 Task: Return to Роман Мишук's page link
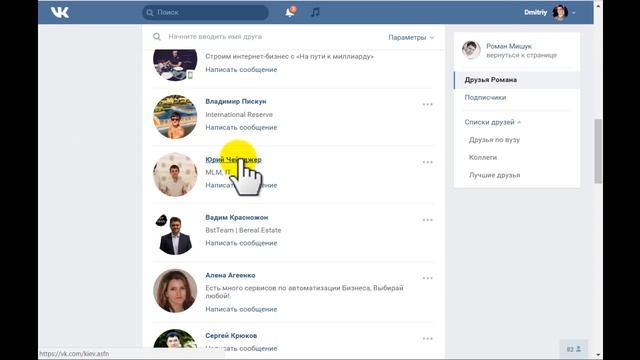521,55
